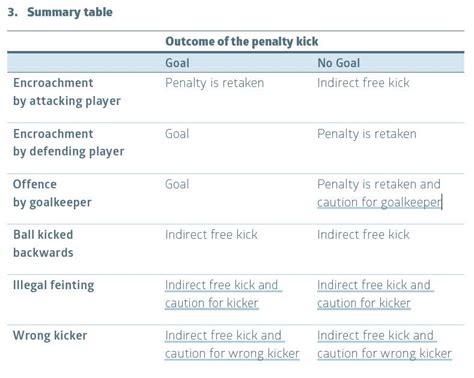
Task: Click 'Indirect free kick' under Goal for ball kicked backwards
Action: [211, 235]
